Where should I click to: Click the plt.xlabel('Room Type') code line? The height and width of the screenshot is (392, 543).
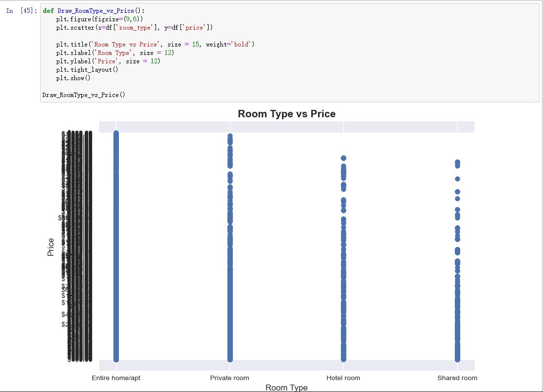(x=115, y=53)
